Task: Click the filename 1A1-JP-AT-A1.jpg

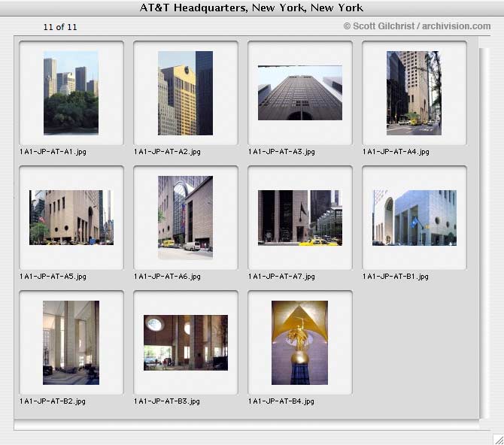Action: (x=53, y=152)
